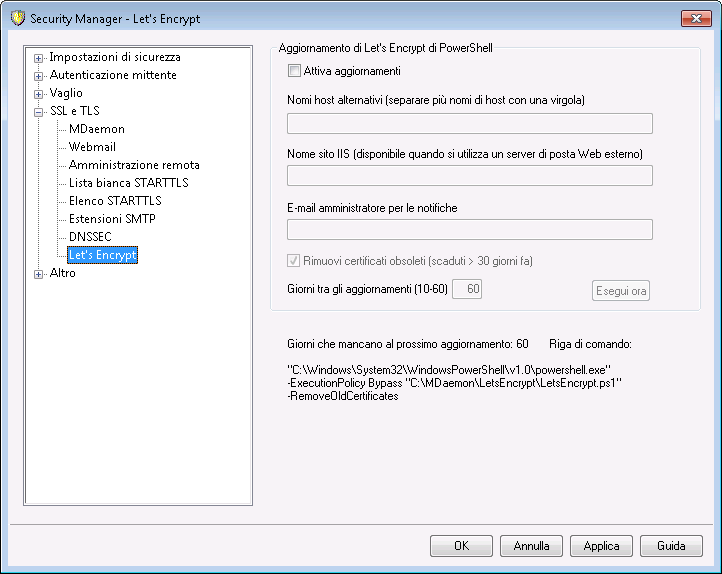
Task: Toggle Rimuovi certificati obsoleti checkbox
Action: (294, 261)
